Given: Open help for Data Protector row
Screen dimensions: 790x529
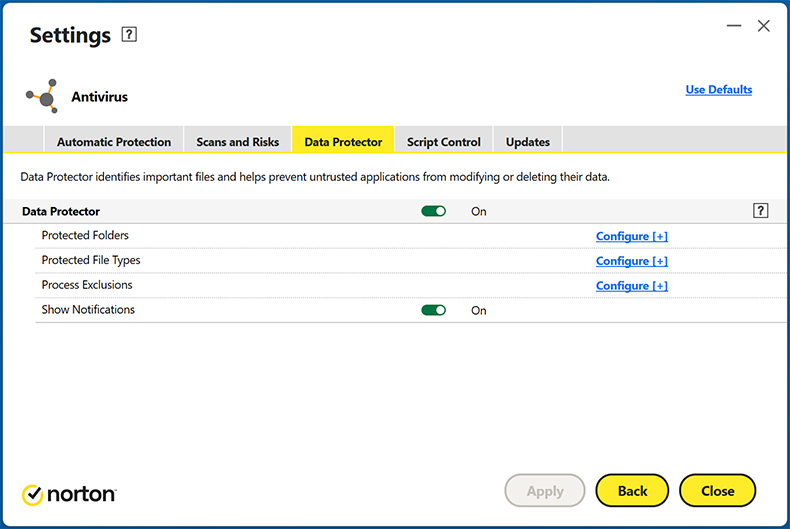Looking at the screenshot, I should point(760,211).
